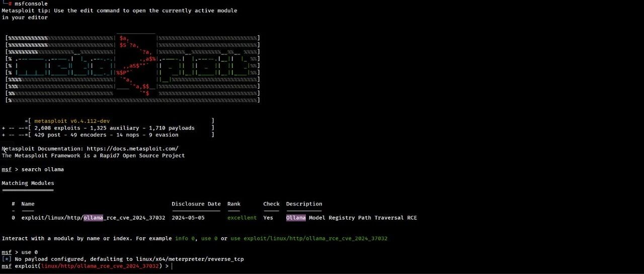Click the 'Metasploit tip: Use the edit command' line
Viewport: 644px width, 274px height.
point(119,11)
